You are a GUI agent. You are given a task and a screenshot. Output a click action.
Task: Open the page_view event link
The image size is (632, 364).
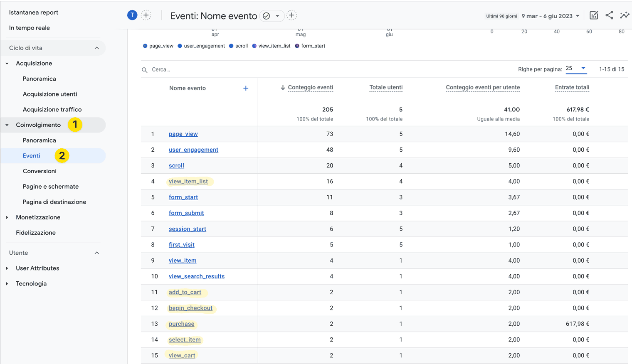click(x=183, y=134)
